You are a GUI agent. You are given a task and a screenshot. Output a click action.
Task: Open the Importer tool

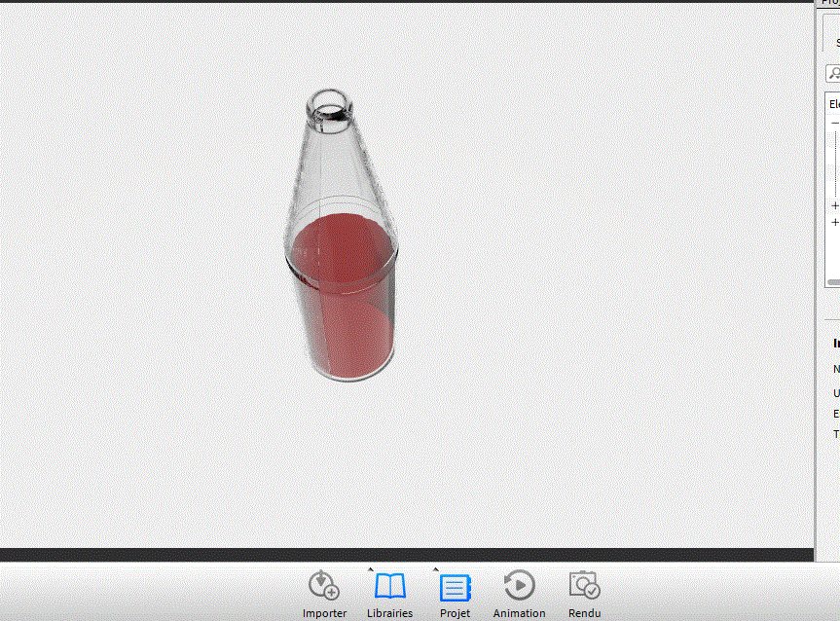(324, 594)
